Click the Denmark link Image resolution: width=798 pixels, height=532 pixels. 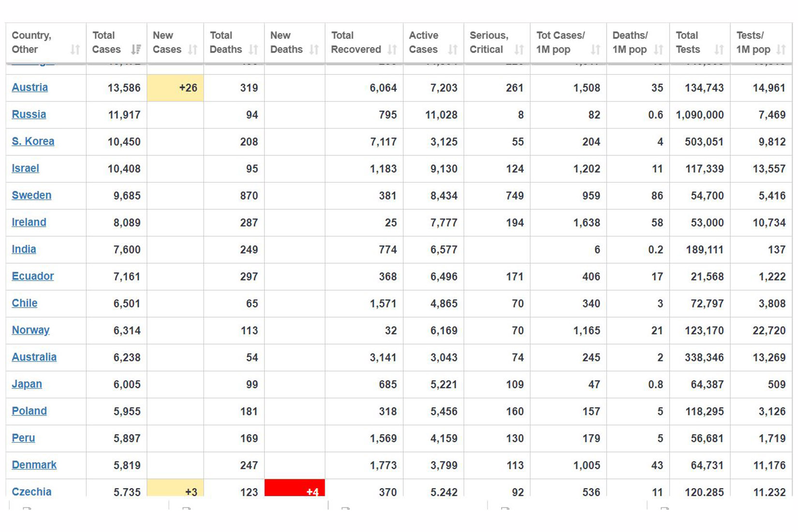34,465
